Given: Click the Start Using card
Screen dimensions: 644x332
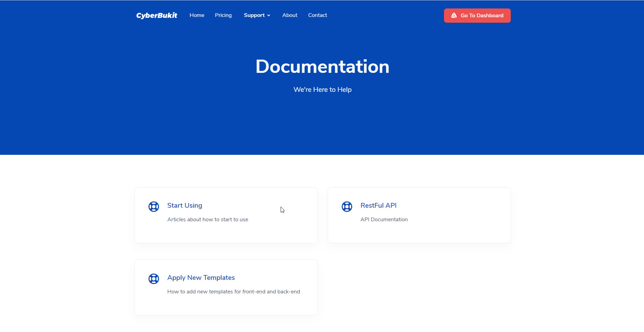Looking at the screenshot, I should coord(226,215).
